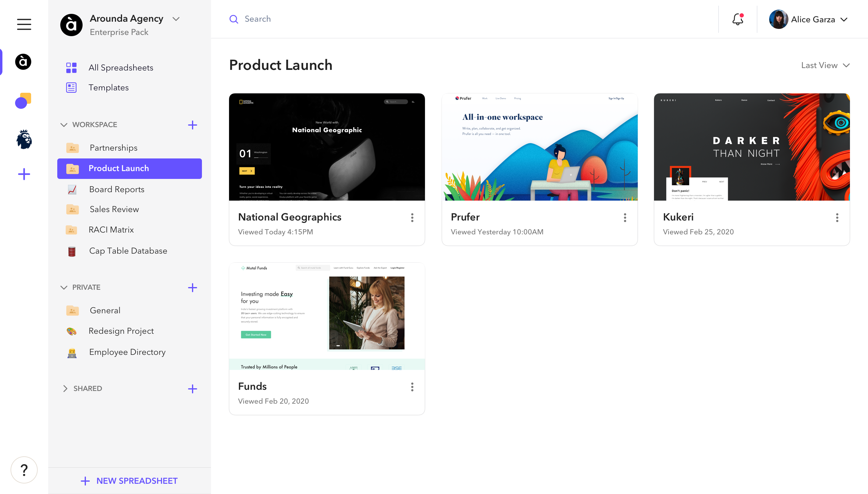This screenshot has height=494, width=868.
Task: Click the All Spreadsheets grid icon
Action: (71, 67)
